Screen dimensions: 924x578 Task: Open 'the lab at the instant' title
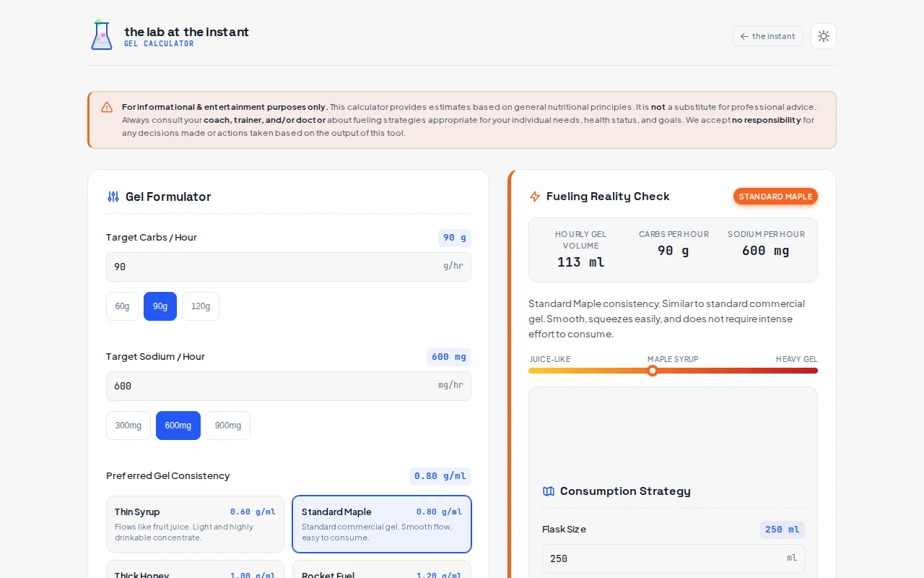pyautogui.click(x=186, y=32)
